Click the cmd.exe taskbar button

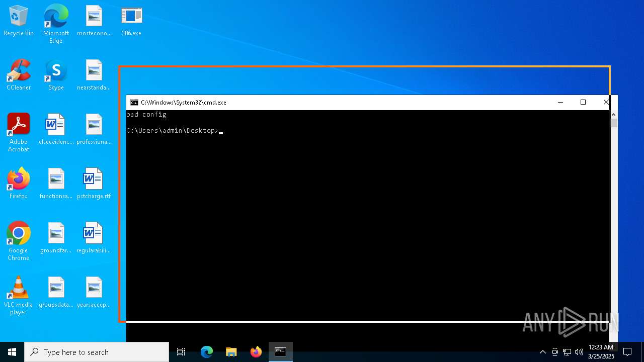(x=280, y=352)
